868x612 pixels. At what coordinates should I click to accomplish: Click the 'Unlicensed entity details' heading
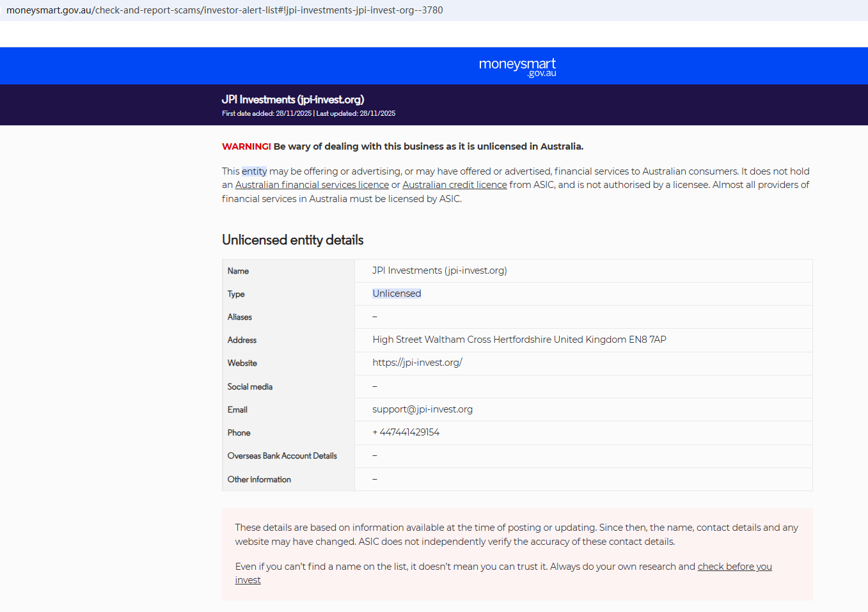(292, 240)
